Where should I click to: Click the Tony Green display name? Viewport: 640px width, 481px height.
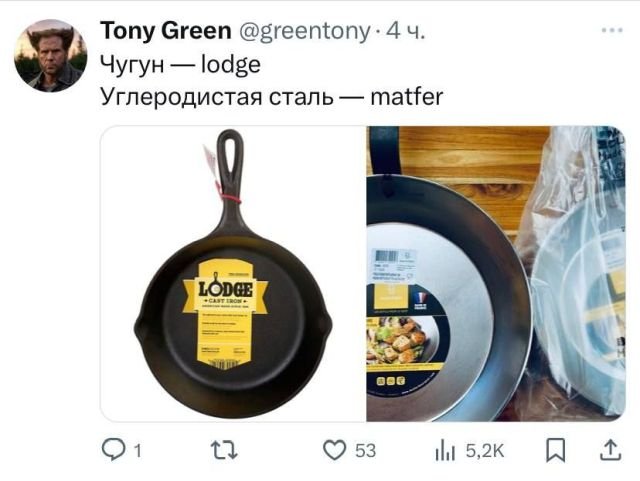[x=166, y=31]
